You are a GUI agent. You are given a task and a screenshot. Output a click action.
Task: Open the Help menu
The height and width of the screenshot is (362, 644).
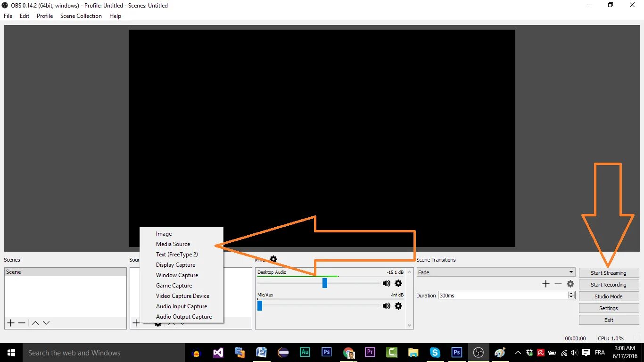point(115,16)
